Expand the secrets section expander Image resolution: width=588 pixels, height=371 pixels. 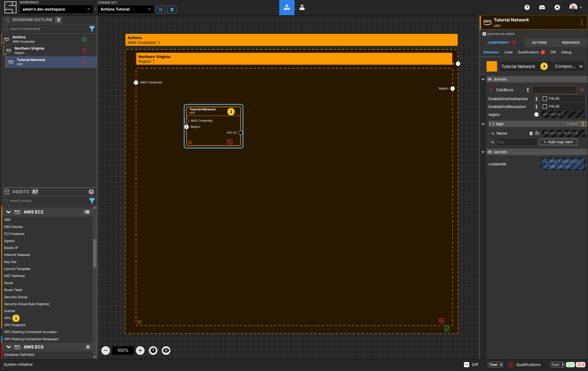pyautogui.click(x=483, y=152)
